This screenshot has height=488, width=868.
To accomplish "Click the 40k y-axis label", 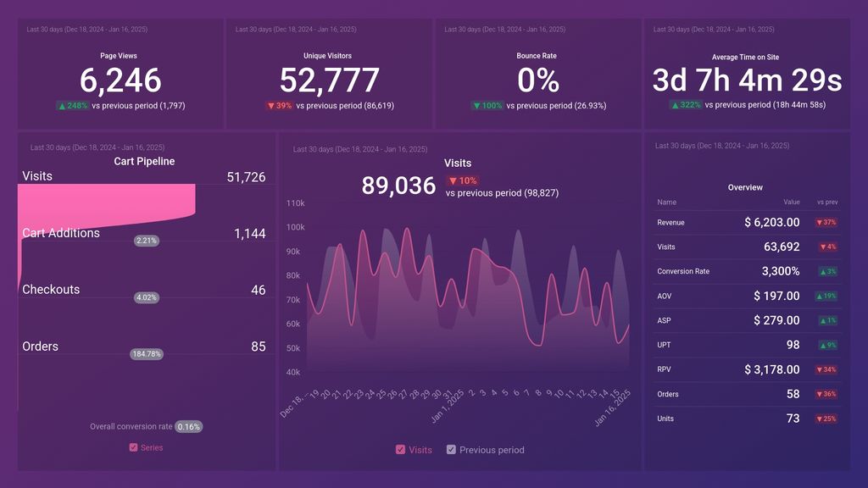I will (292, 372).
